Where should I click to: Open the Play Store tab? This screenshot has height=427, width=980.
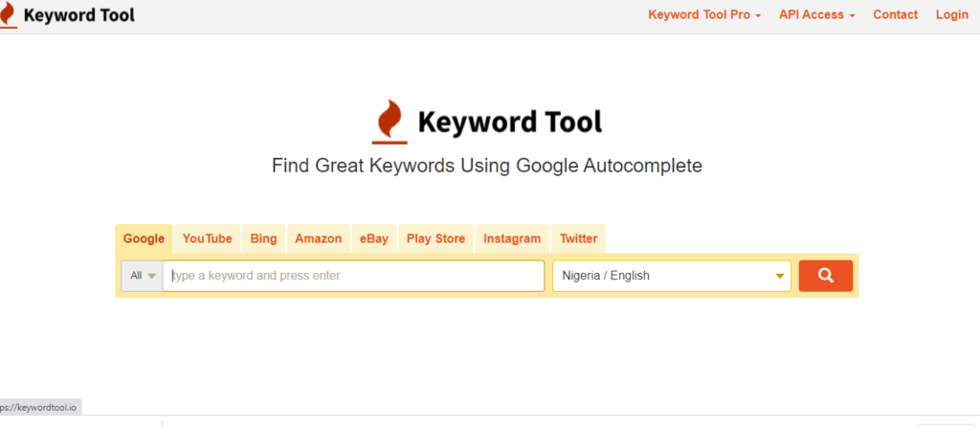pyautogui.click(x=436, y=238)
